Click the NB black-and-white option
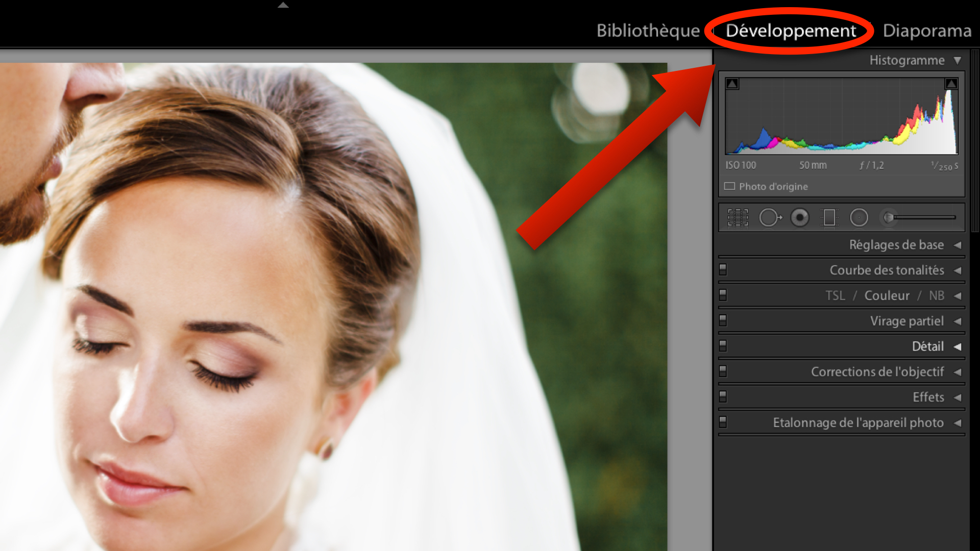 click(936, 295)
